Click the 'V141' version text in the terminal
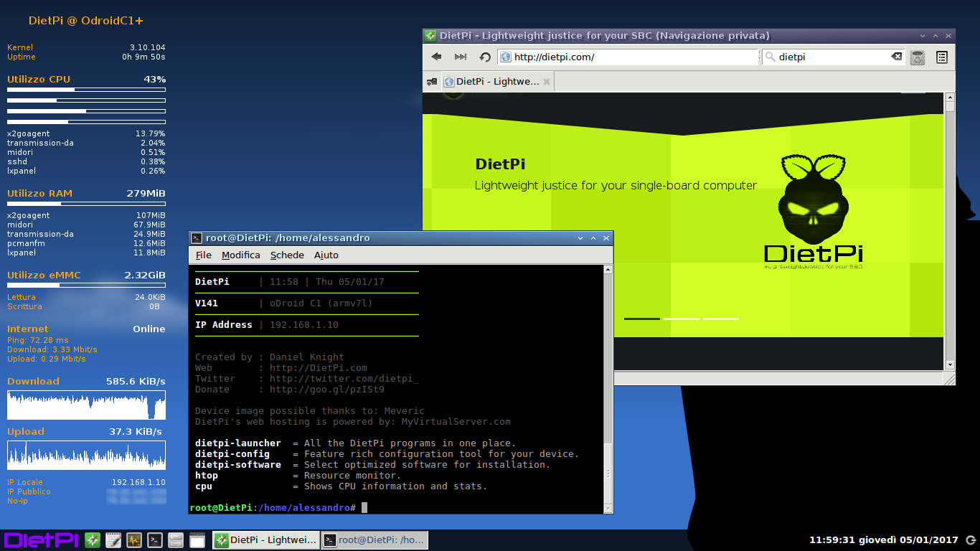This screenshot has height=551, width=980. point(207,303)
